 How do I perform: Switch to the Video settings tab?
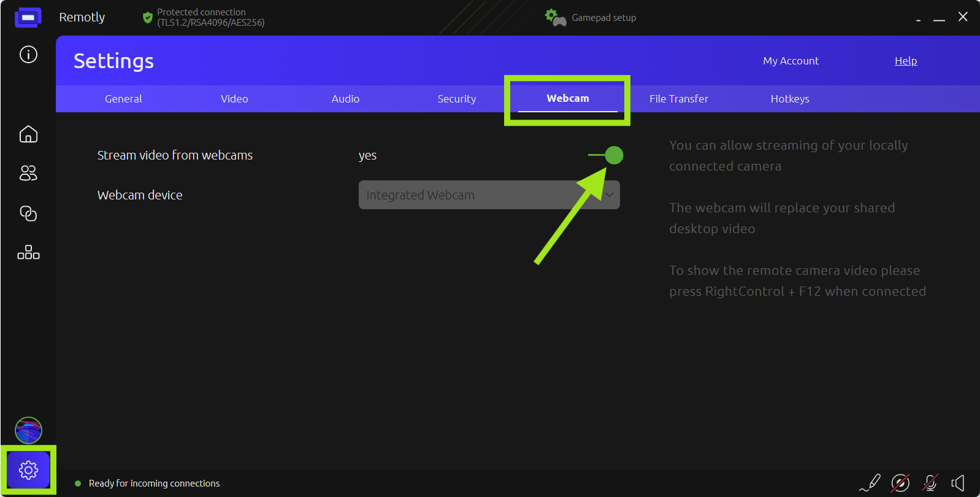coord(234,99)
